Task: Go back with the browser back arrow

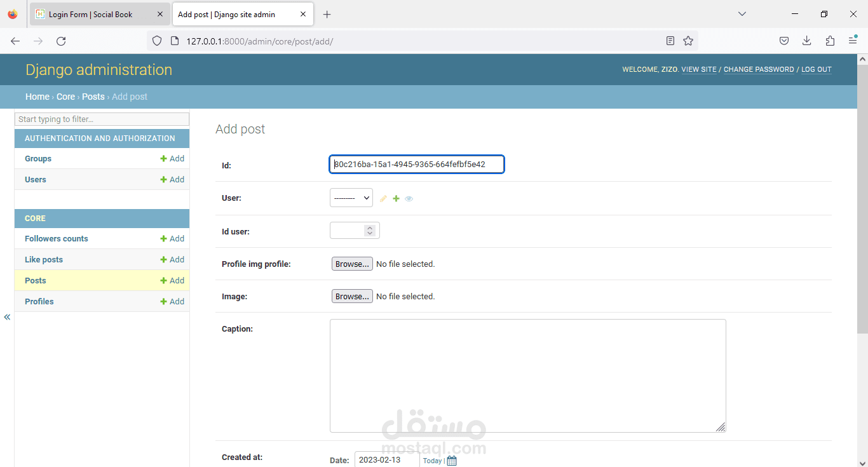Action: pos(15,41)
